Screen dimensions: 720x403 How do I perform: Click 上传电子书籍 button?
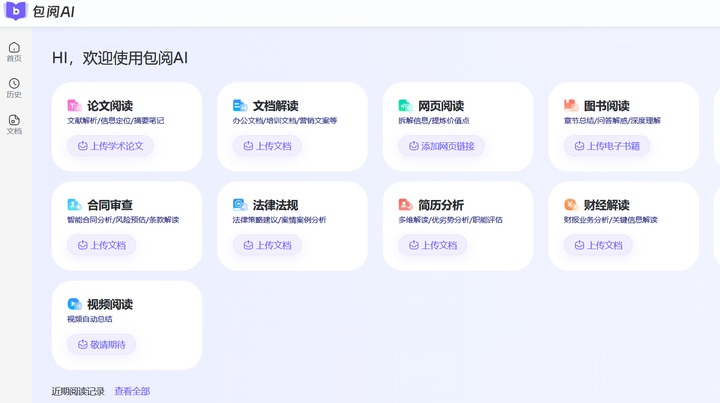pyautogui.click(x=607, y=146)
